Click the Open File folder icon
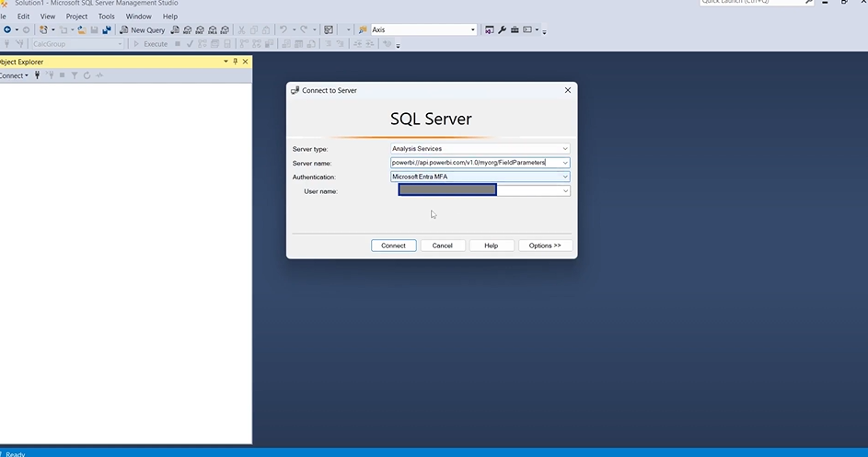The image size is (868, 457). point(81,29)
